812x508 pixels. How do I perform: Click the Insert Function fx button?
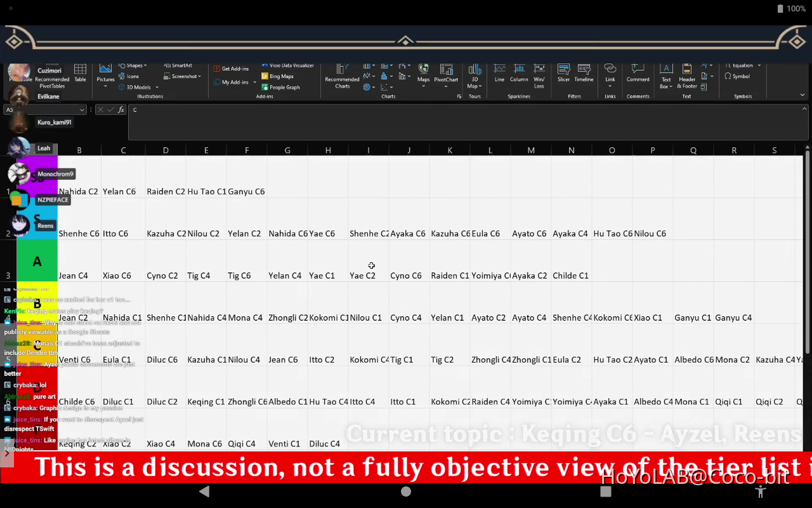121,110
